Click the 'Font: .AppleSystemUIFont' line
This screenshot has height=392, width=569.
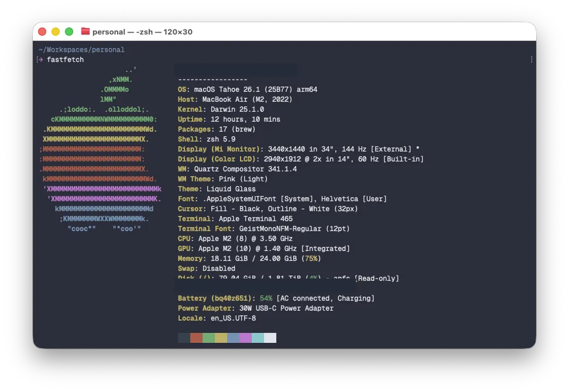(x=282, y=199)
